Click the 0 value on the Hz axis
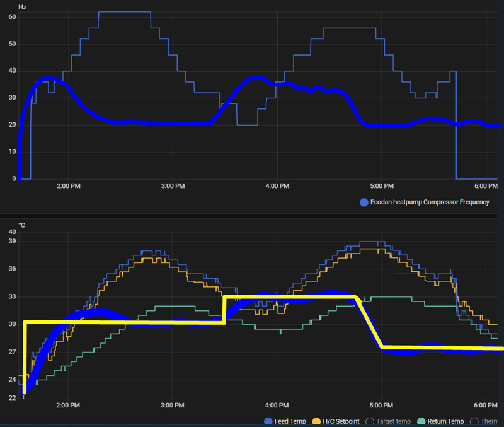 (14, 178)
